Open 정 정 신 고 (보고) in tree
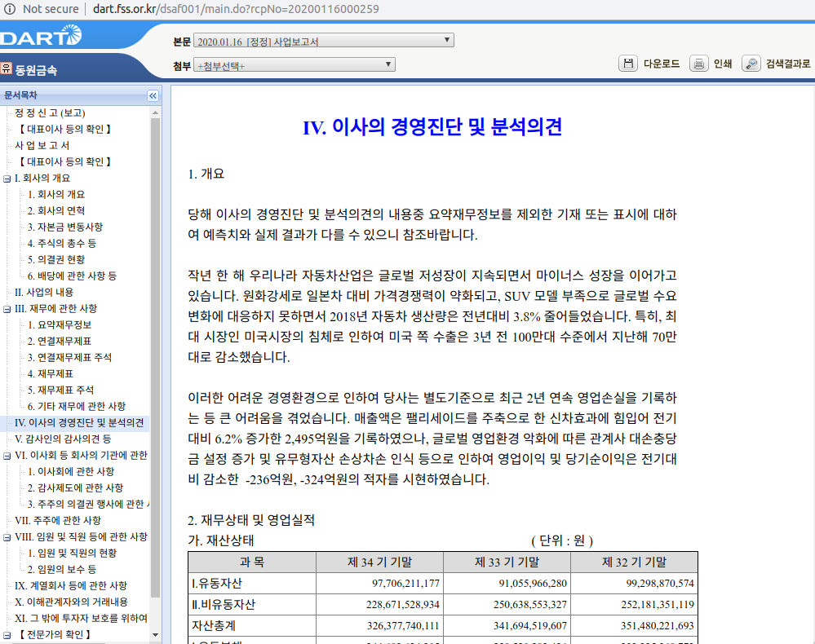Screen dimensions: 815x644 [x=50, y=112]
